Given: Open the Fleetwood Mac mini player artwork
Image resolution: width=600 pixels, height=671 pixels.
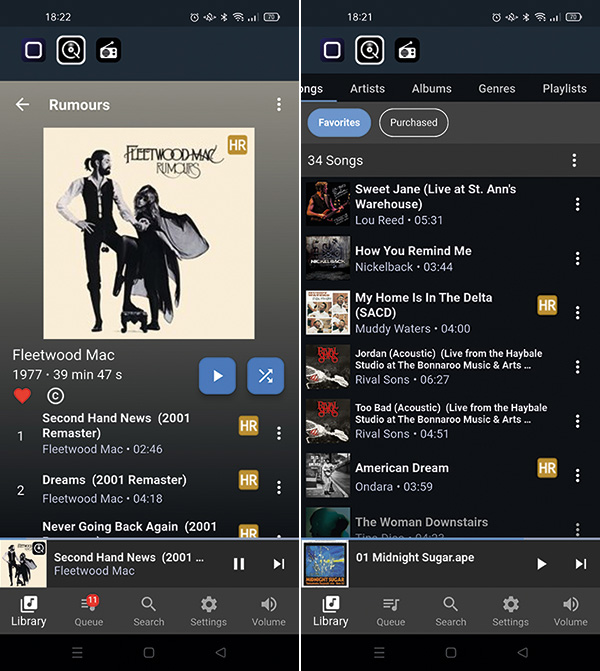Looking at the screenshot, I should 24,564.
